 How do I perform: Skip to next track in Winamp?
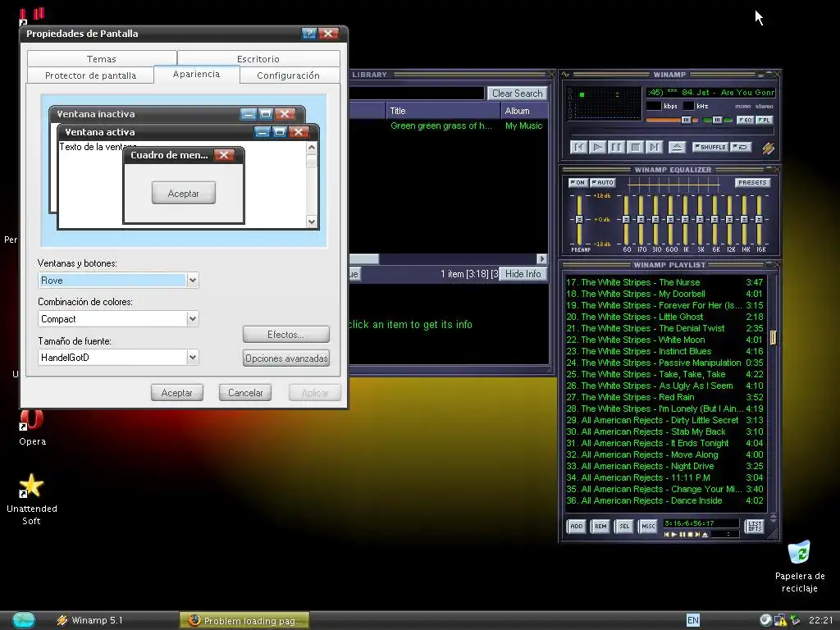[654, 147]
